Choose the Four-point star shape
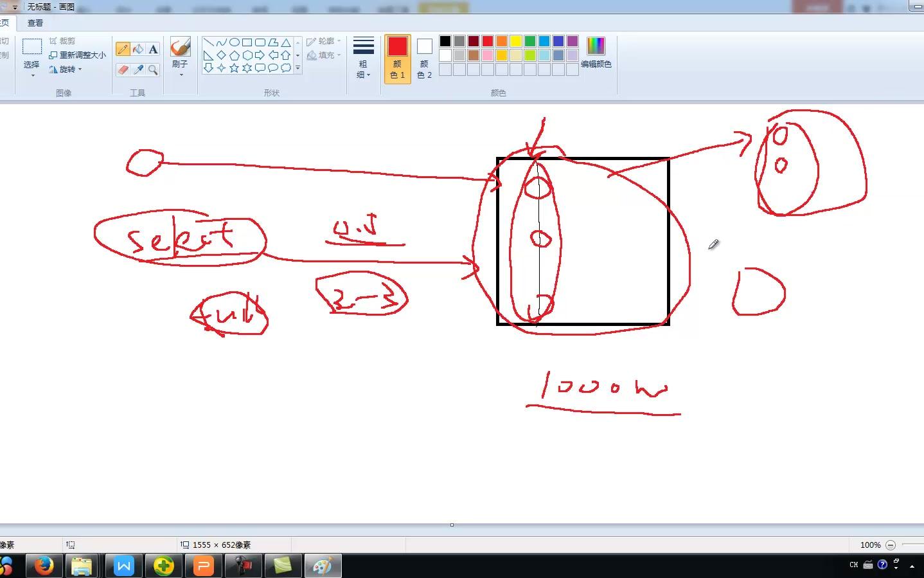Screen dimensions: 924x578 (x=221, y=68)
